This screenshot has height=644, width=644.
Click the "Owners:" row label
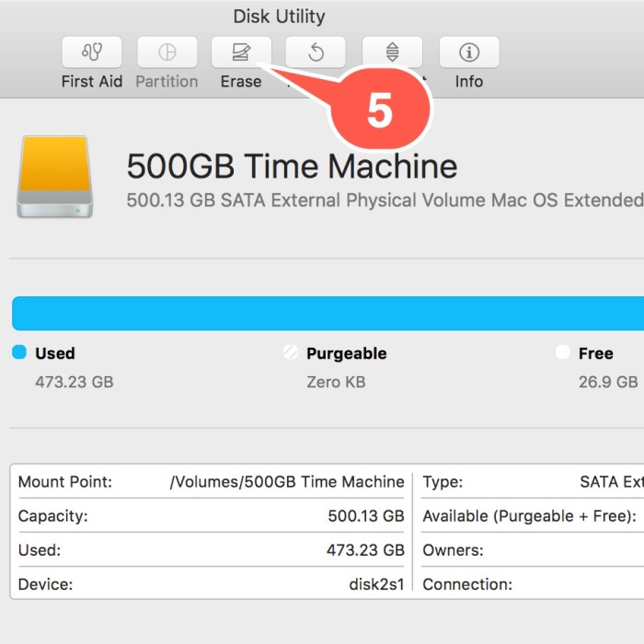pyautogui.click(x=453, y=550)
